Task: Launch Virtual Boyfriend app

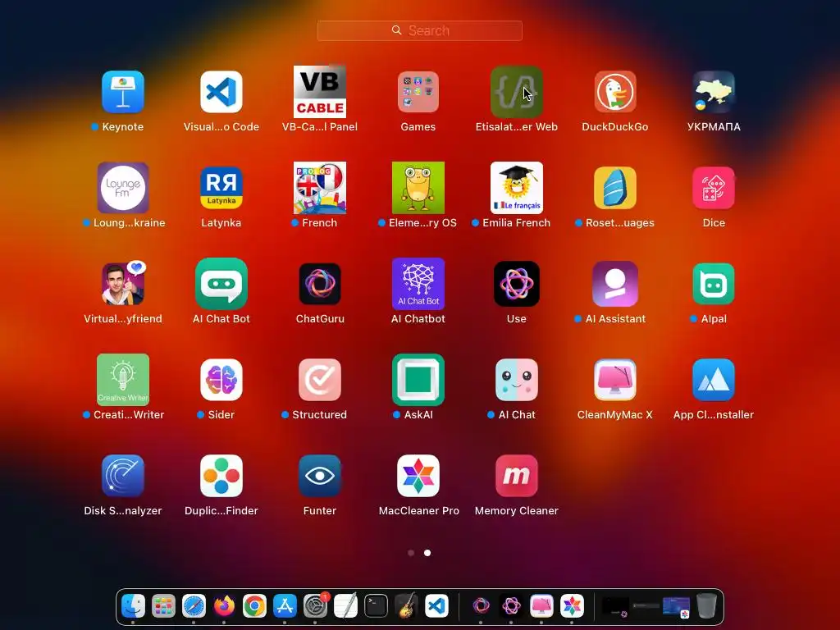Action: [123, 284]
